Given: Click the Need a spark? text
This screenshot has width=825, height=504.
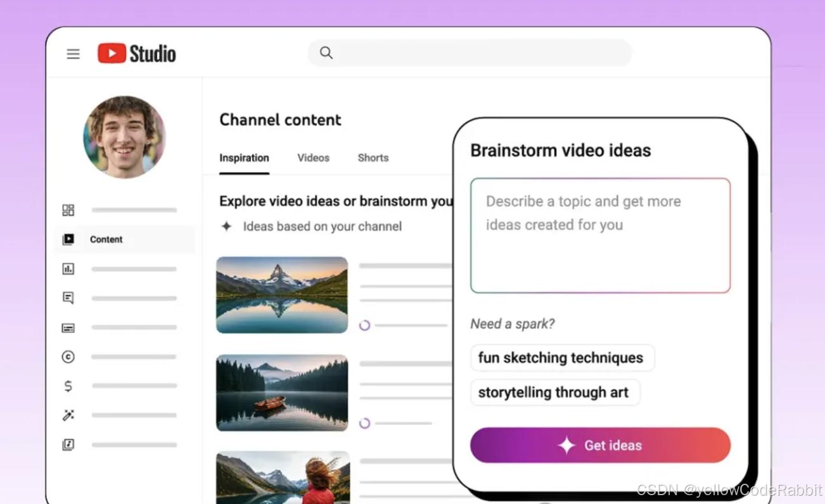Looking at the screenshot, I should click(x=512, y=324).
